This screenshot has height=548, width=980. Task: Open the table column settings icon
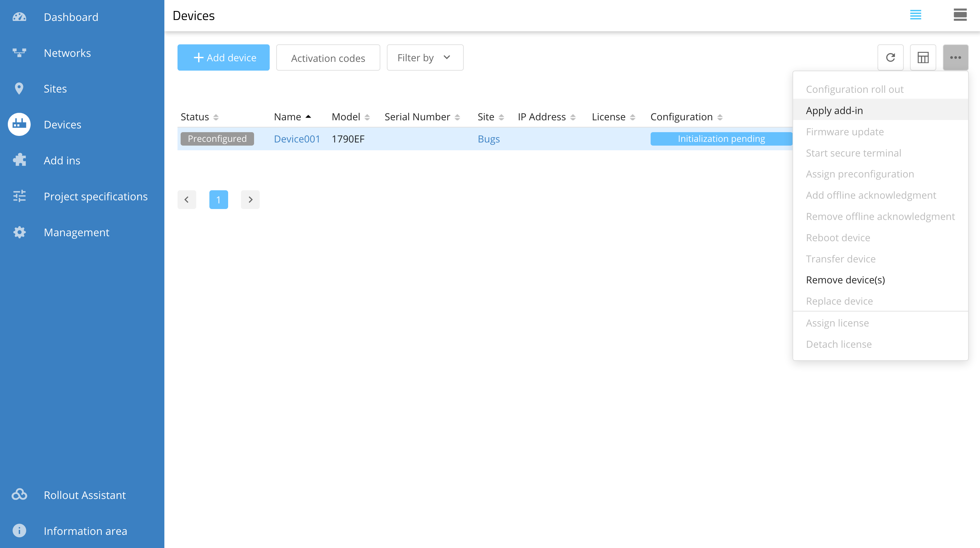[922, 57]
